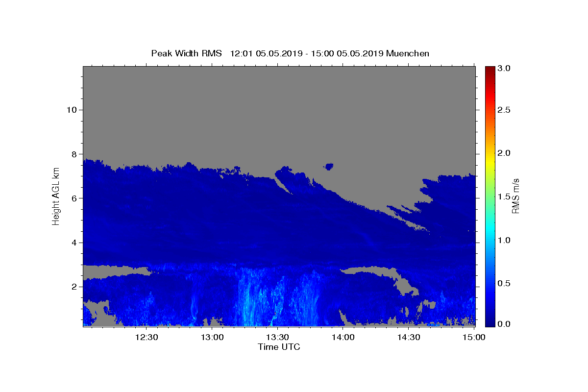Click the 15:00 time tick label
588x392 pixels.
473,337
